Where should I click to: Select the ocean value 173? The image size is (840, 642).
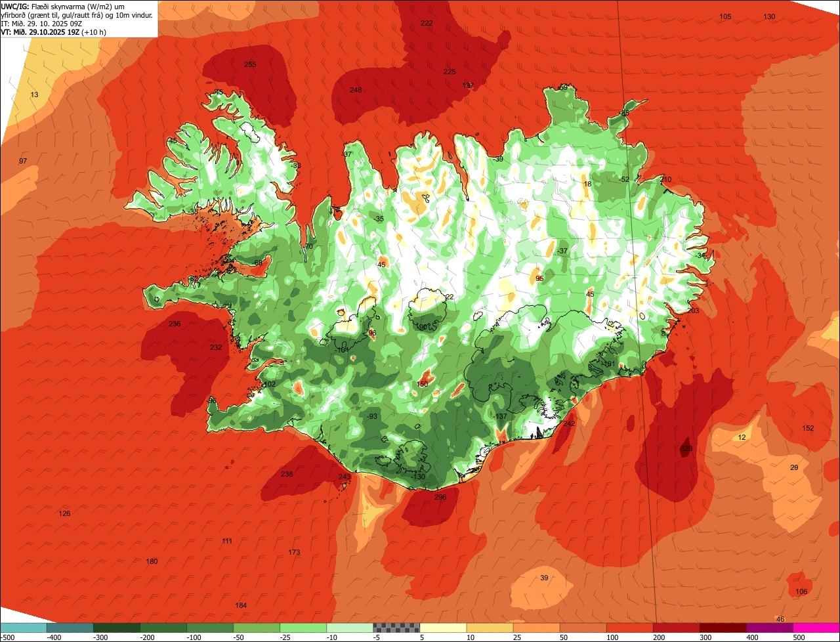294,553
